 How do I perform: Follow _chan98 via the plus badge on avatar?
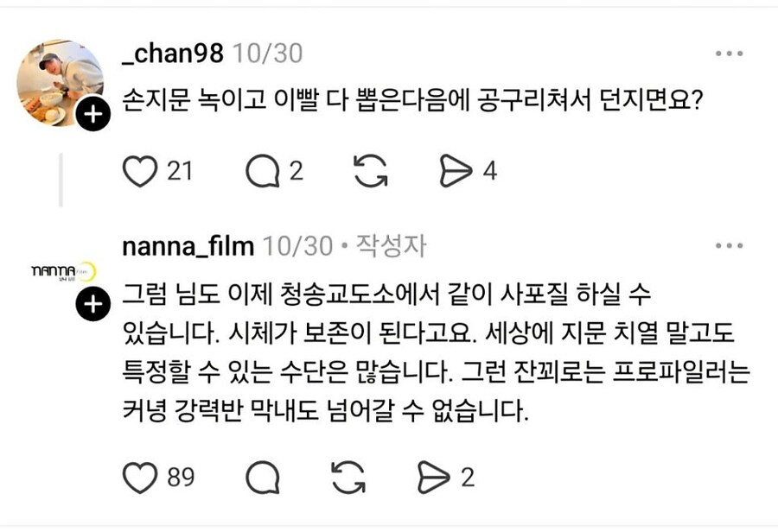tap(89, 112)
